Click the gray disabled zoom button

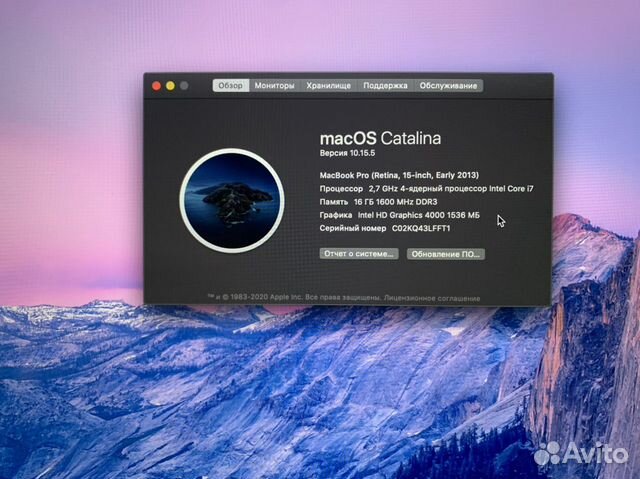184,86
